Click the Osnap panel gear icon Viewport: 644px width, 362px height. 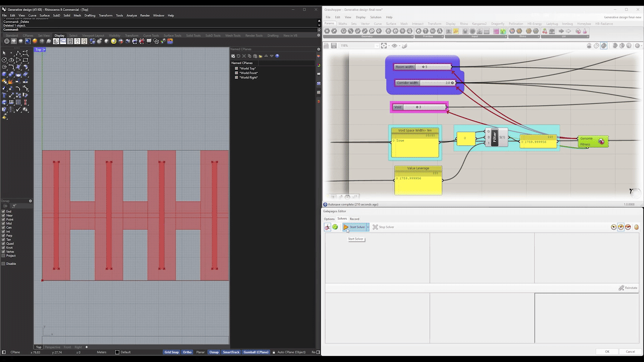[x=30, y=201]
